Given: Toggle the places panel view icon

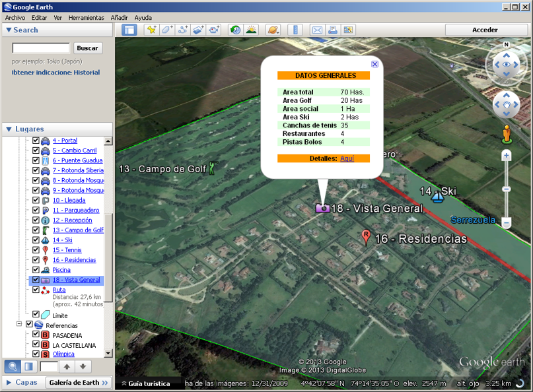Looking at the screenshot, I should [x=29, y=366].
